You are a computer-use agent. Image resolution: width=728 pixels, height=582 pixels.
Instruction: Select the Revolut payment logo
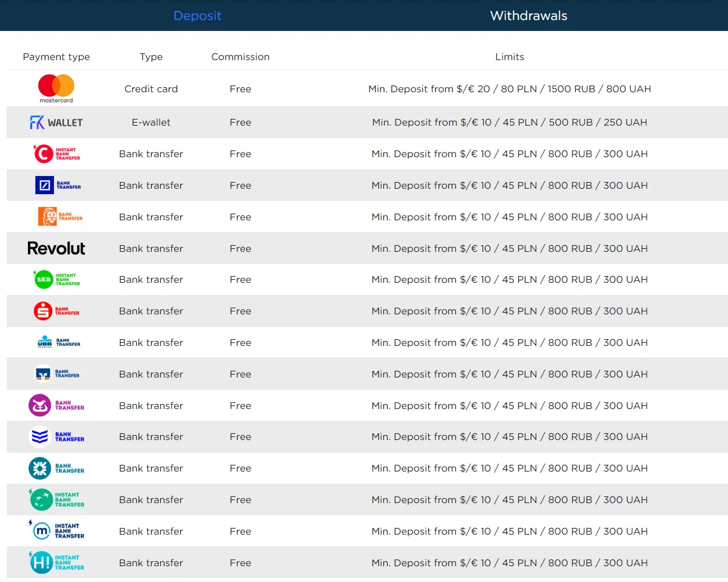click(56, 248)
